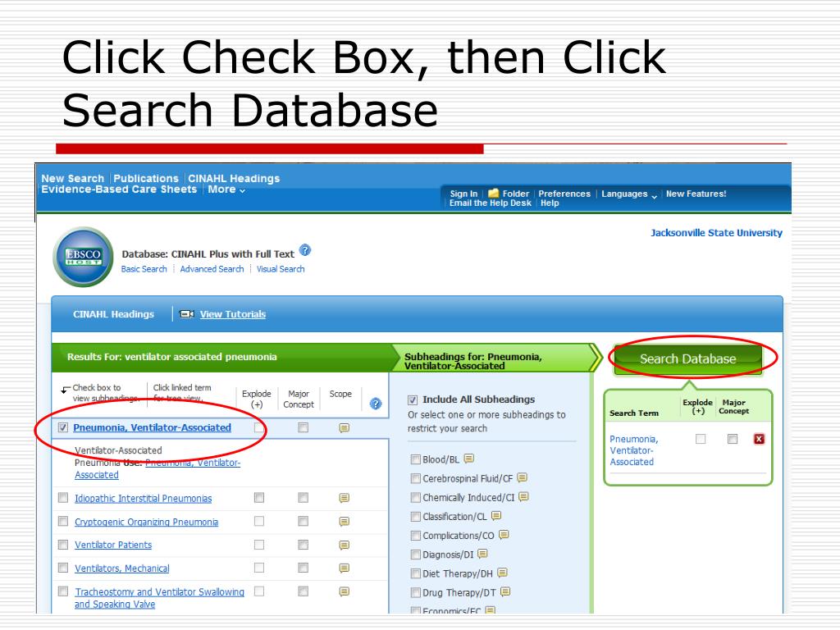Screen dimensions: 840x630
Task: Open Tracheostomy and Ventilator Swallowing link
Action: 160,598
